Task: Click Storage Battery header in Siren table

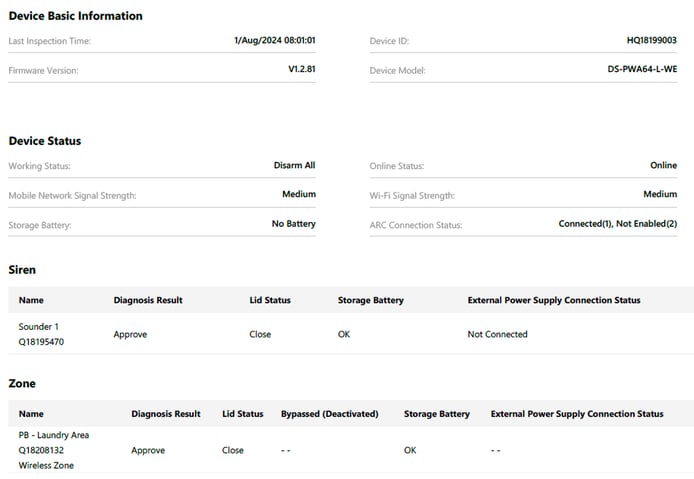Action: pos(371,300)
